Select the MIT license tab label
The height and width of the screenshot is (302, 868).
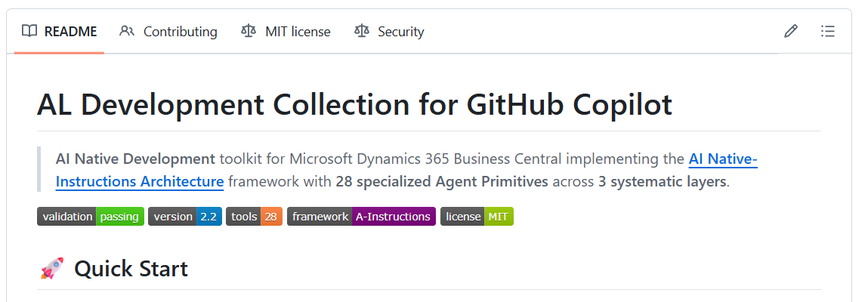pos(298,32)
